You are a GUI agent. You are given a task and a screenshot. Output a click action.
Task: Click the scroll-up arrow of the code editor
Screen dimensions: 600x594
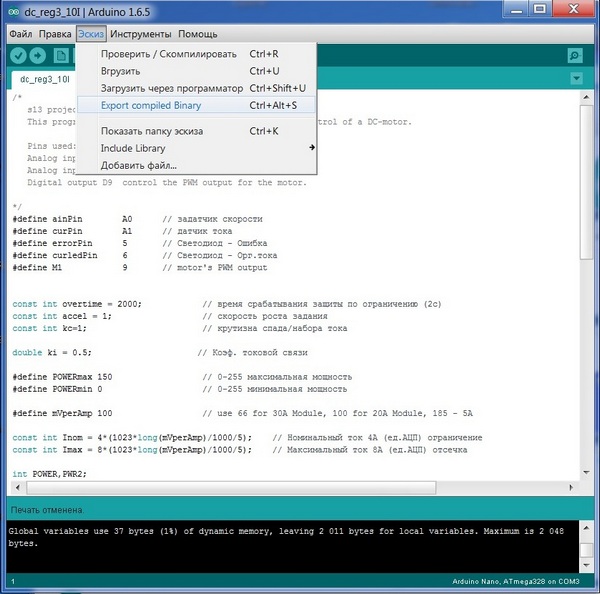tap(586, 95)
